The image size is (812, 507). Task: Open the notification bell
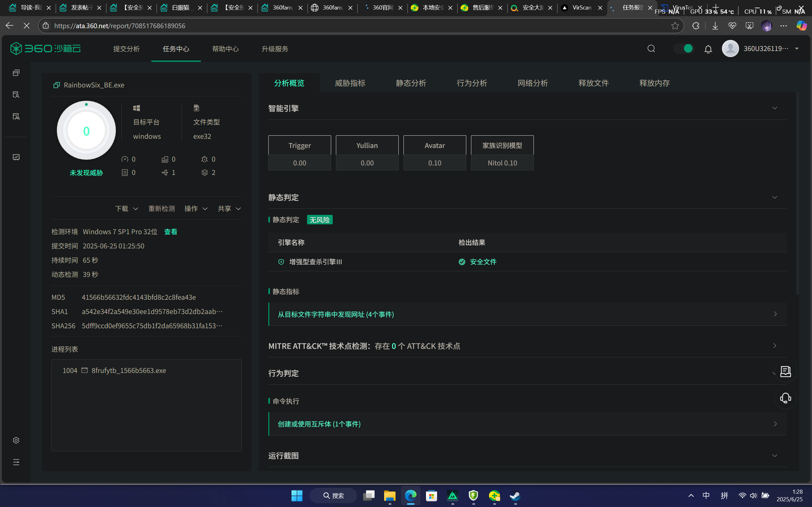[x=708, y=49]
